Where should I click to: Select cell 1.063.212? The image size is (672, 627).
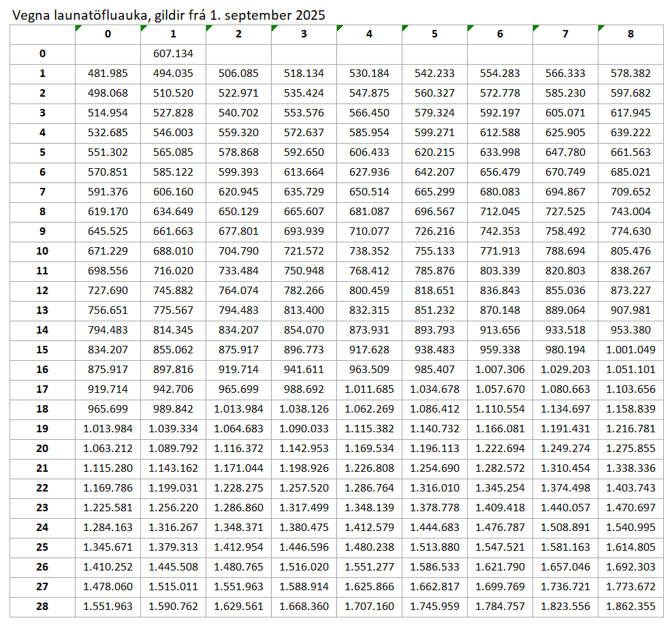click(108, 449)
